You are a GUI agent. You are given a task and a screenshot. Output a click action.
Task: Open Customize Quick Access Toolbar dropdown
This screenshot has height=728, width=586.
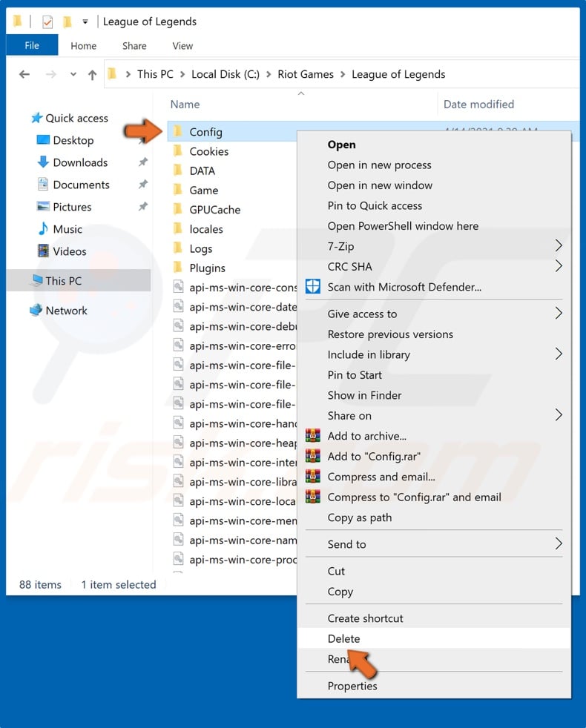[85, 21]
